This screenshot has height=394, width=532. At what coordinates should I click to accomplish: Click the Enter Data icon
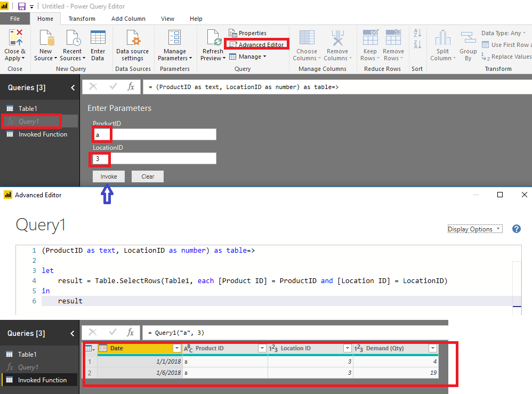tap(98, 37)
